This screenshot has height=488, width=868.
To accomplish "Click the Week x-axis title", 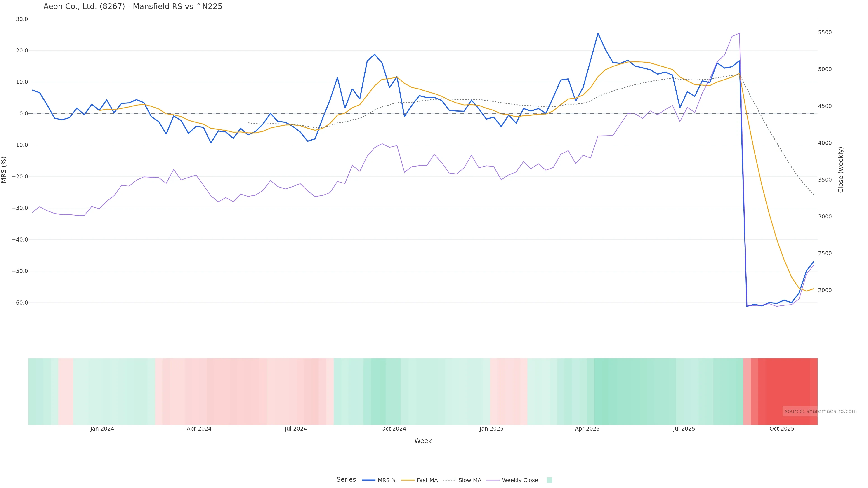I will pos(423,441).
